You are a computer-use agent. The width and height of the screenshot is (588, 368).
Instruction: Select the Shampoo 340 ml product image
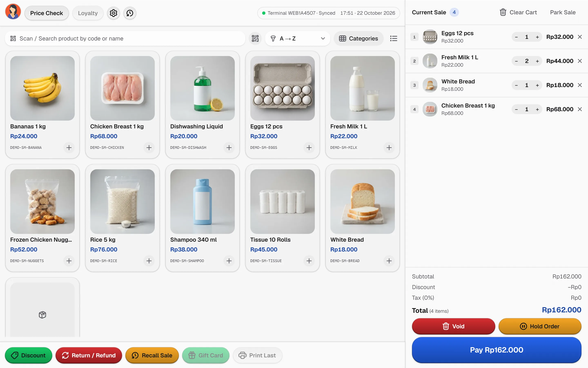[x=202, y=202]
